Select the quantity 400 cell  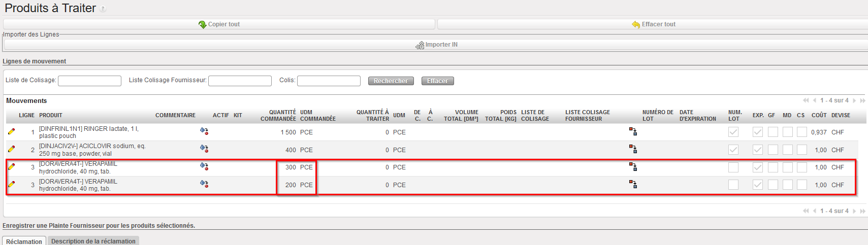pos(291,150)
